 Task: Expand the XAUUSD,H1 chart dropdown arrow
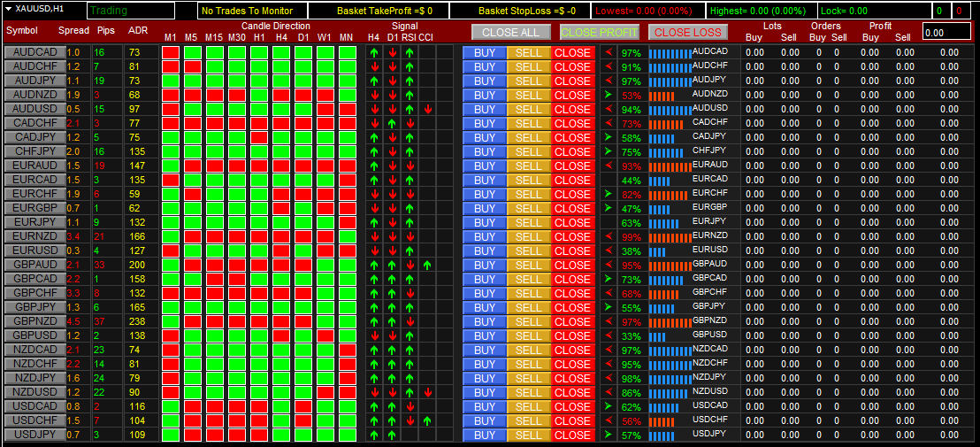9,10
